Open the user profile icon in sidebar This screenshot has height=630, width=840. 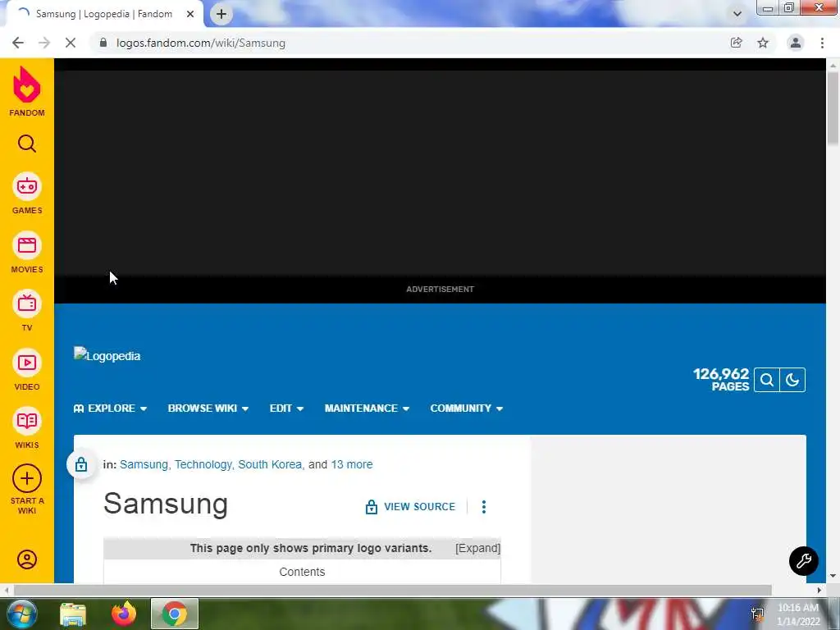pyautogui.click(x=27, y=559)
